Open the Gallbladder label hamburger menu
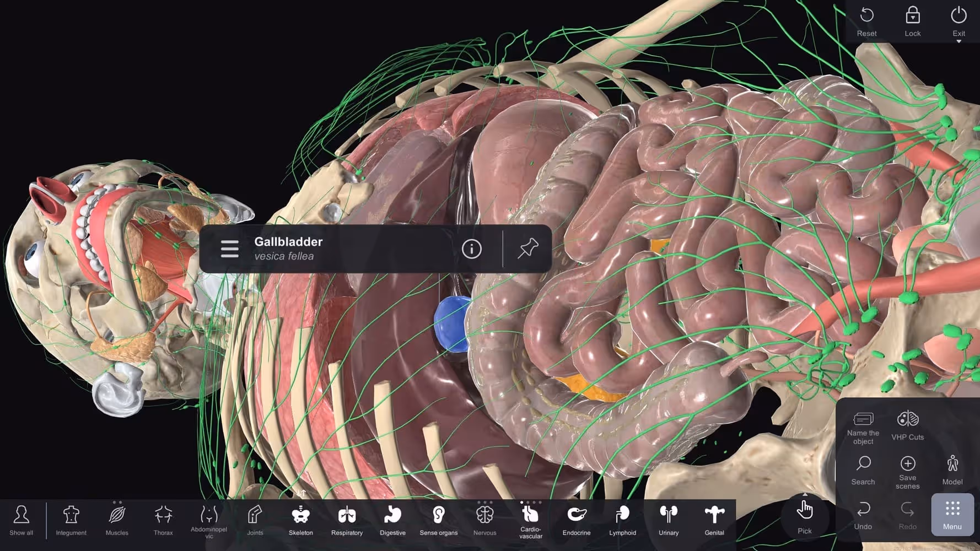The width and height of the screenshot is (980, 551). click(229, 249)
